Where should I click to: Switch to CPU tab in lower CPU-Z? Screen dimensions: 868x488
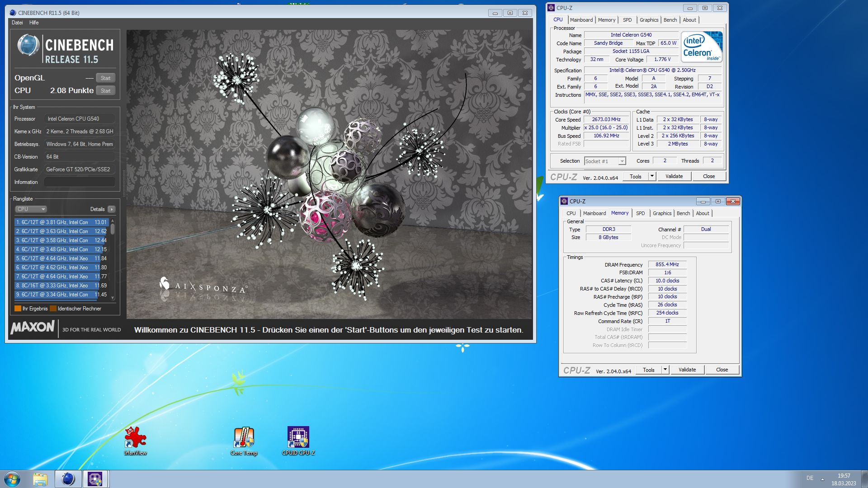pos(571,213)
